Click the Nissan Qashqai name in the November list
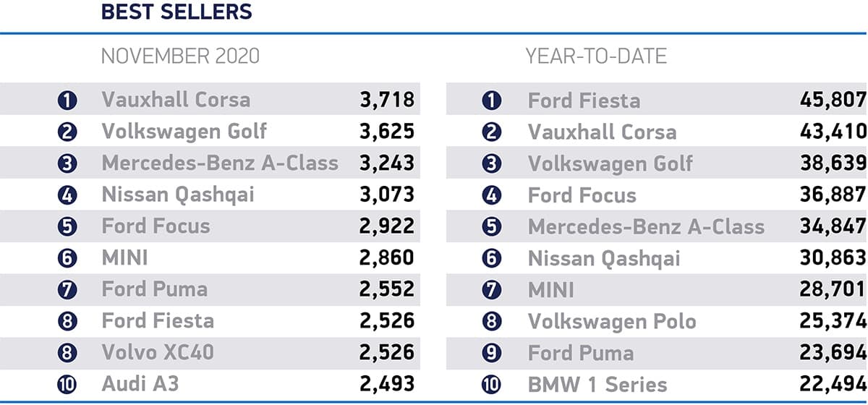The image size is (868, 405). point(178,195)
